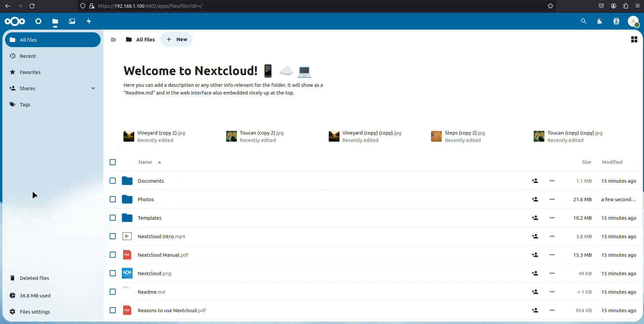
Task: Open Deleted files view
Action: pyautogui.click(x=53, y=278)
